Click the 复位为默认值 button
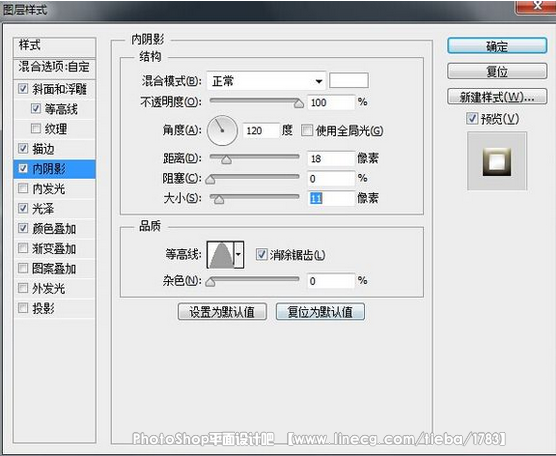This screenshot has width=556, height=456. (320, 312)
